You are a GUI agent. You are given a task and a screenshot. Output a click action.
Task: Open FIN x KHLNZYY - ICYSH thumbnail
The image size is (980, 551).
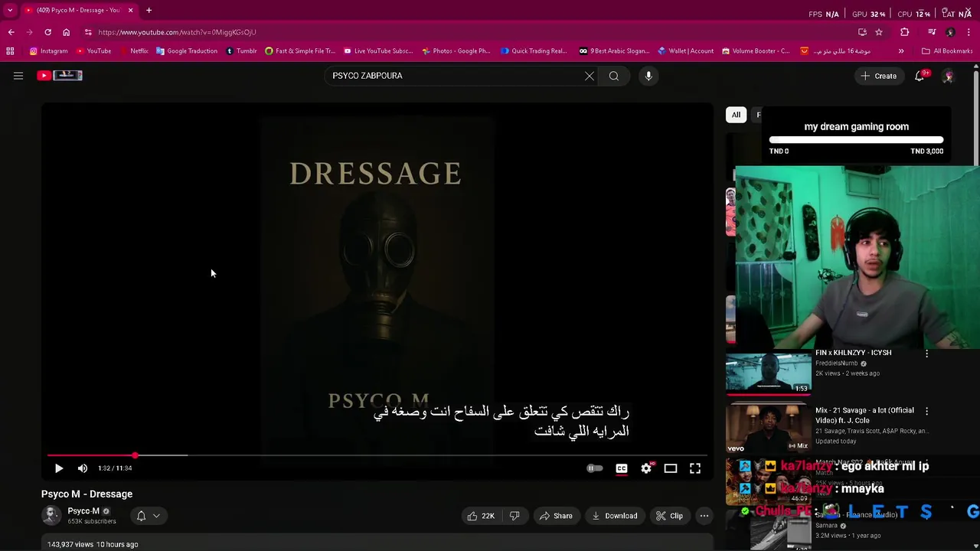click(x=768, y=372)
